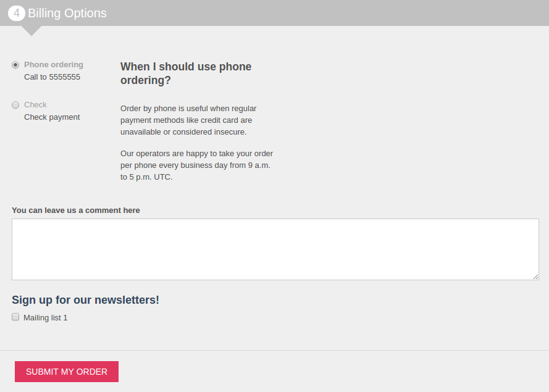Tick the Mailing list 1 checkbox
The height and width of the screenshot is (392, 549).
15,317
